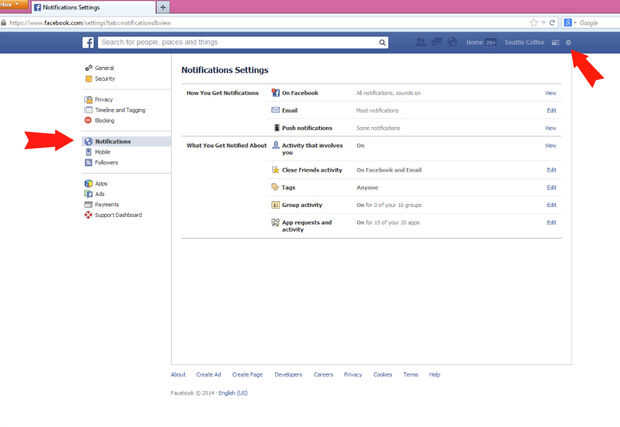This screenshot has height=427, width=620.
Task: Open a new browser tab
Action: (163, 7)
